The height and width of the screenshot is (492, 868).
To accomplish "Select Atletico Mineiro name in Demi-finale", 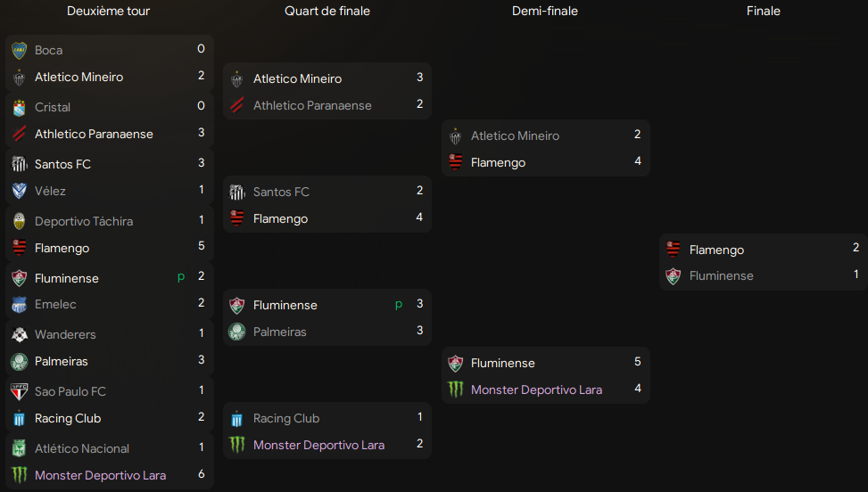I will [x=515, y=135].
